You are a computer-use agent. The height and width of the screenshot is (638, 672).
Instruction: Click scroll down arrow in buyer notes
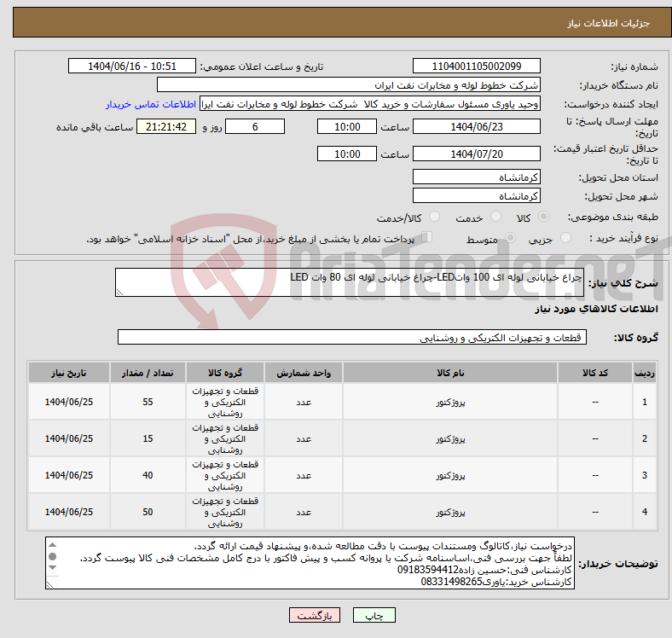point(52,568)
